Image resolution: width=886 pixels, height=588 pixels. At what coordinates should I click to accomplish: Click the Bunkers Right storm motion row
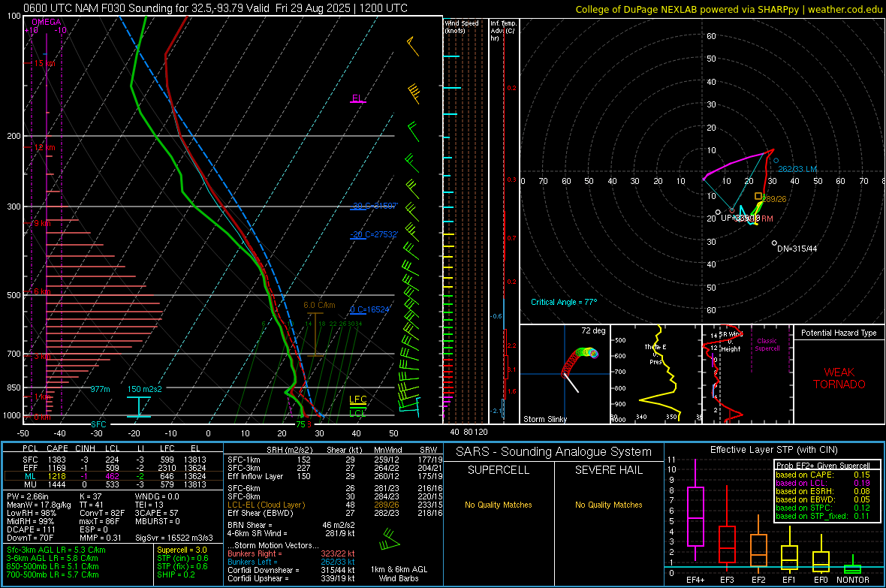point(291,553)
